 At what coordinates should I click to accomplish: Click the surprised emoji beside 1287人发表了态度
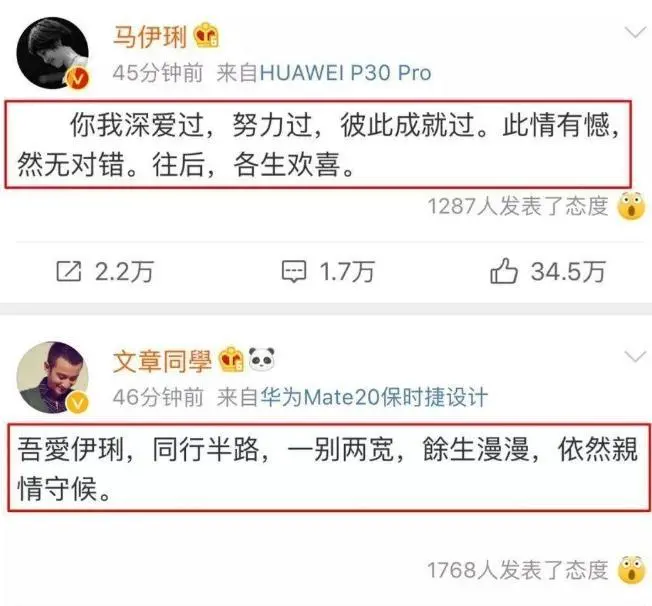[x=631, y=206]
